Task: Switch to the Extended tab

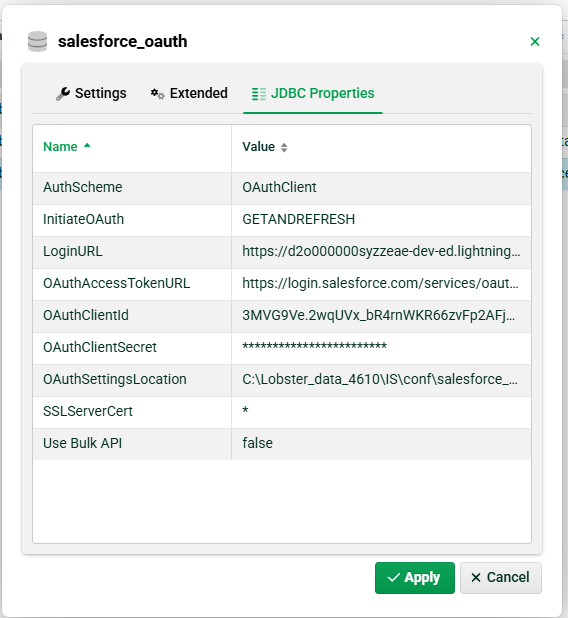Action: (189, 93)
